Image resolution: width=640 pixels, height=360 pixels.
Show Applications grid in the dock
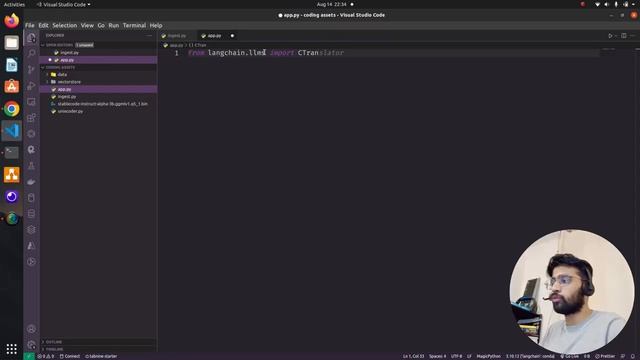(11, 349)
